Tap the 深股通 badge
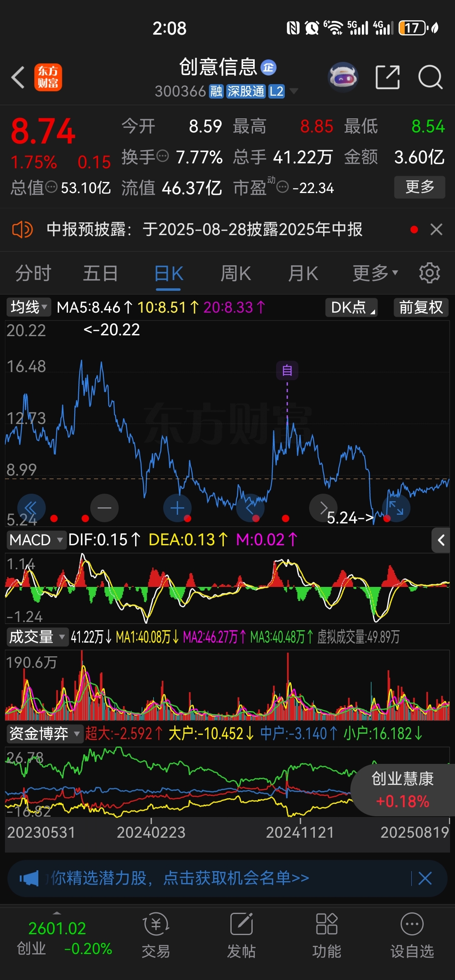 (246, 91)
